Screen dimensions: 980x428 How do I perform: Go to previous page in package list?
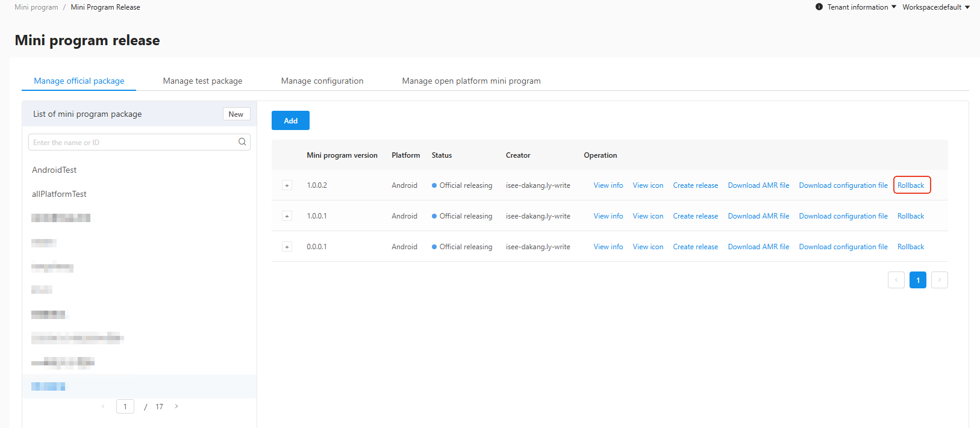[103, 406]
